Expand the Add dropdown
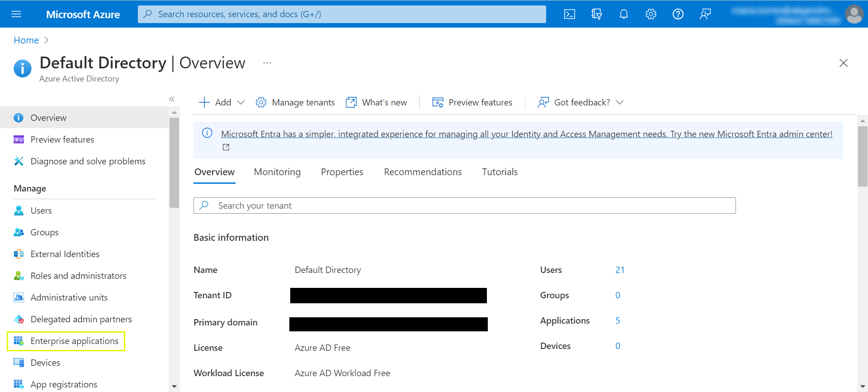 pos(222,102)
